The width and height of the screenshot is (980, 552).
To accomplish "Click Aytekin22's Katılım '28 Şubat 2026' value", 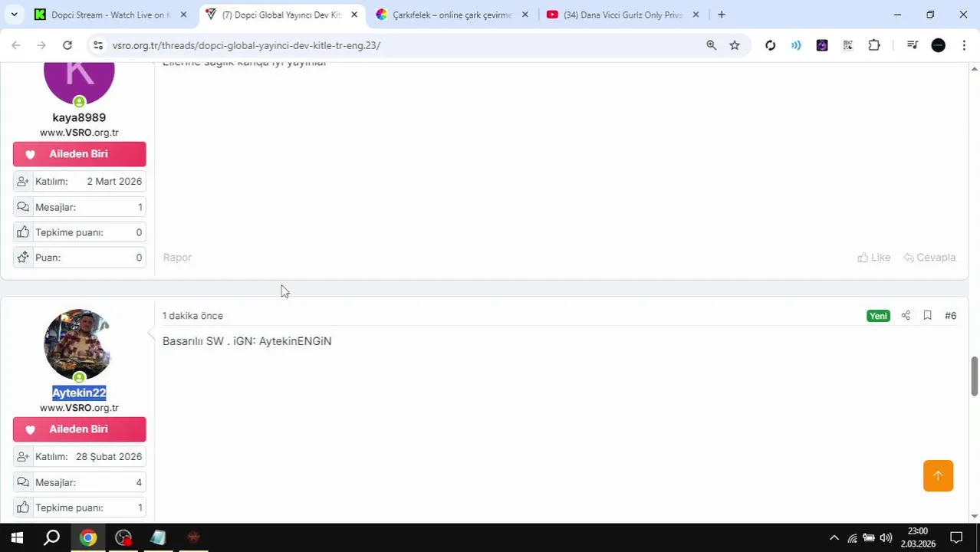I will click(x=109, y=457).
